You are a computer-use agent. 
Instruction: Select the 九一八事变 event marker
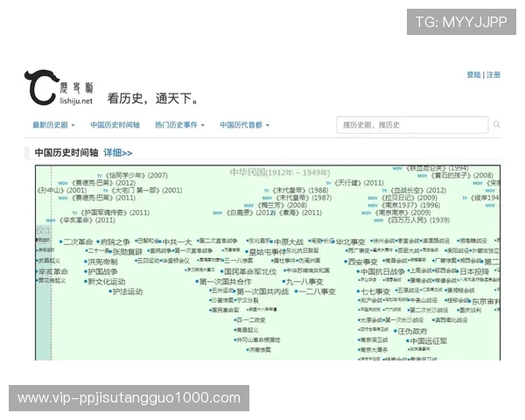[304, 282]
